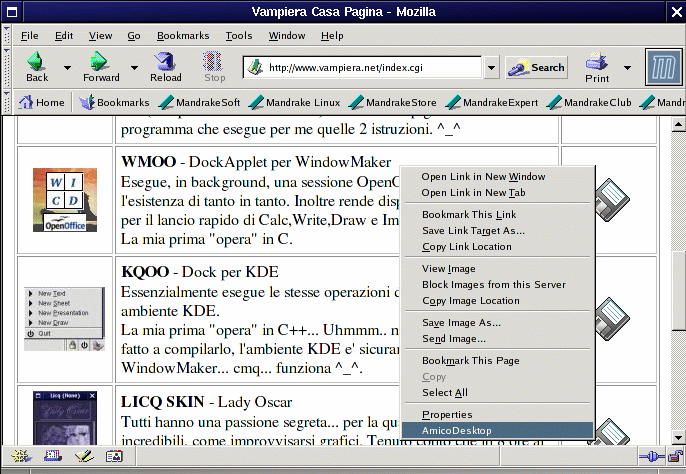Open the Window menu

287,35
